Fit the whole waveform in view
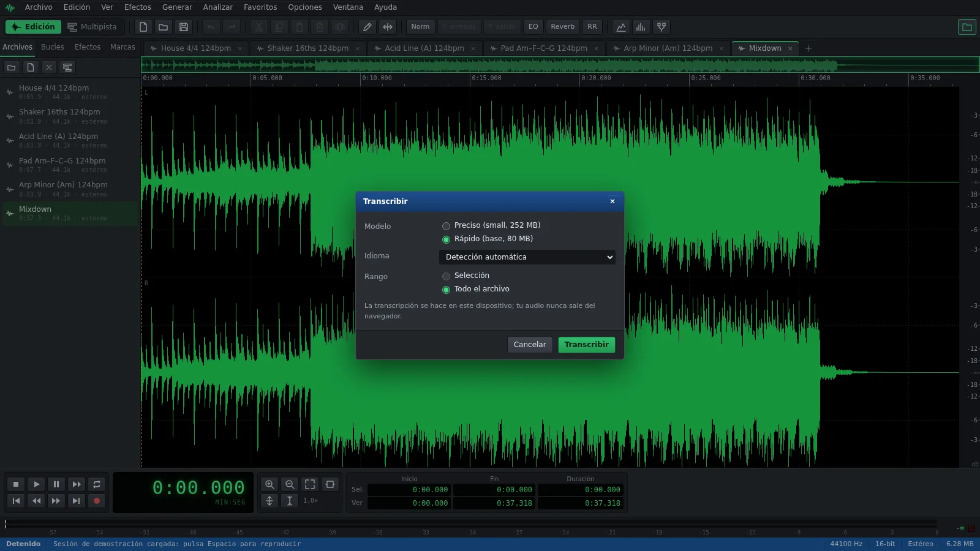 pos(310,484)
